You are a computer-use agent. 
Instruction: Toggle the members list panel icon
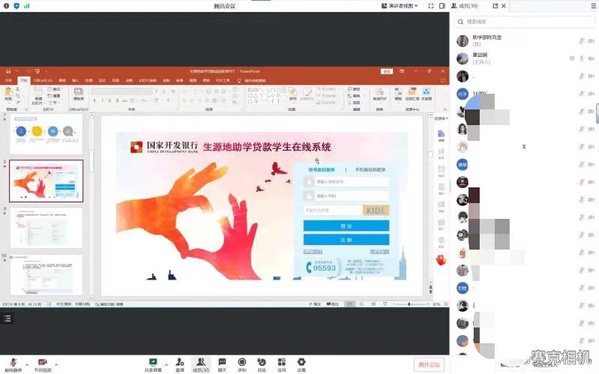click(x=201, y=364)
